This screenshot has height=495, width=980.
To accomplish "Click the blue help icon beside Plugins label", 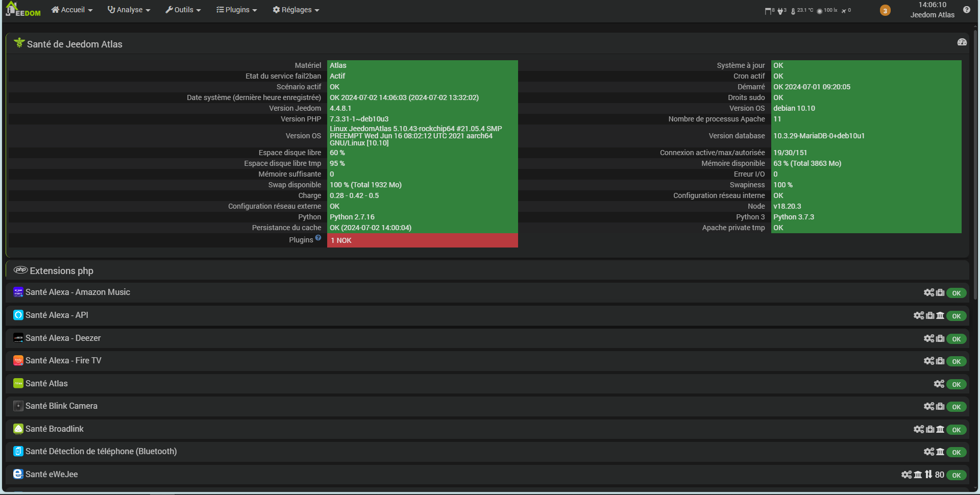I will (318, 238).
